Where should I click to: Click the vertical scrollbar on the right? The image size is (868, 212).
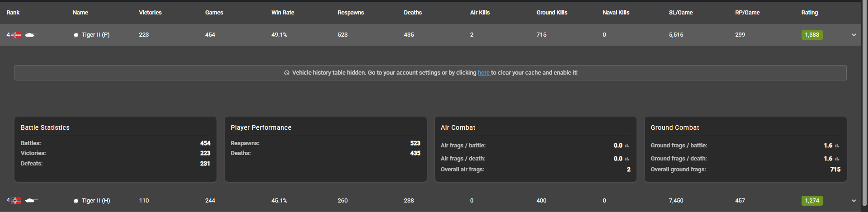864,106
